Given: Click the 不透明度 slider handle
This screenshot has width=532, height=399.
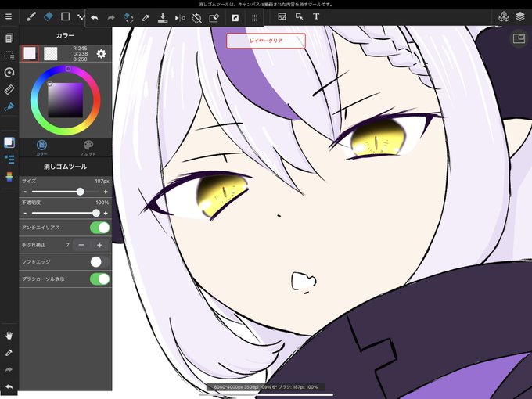Looking at the screenshot, I should click(96, 213).
